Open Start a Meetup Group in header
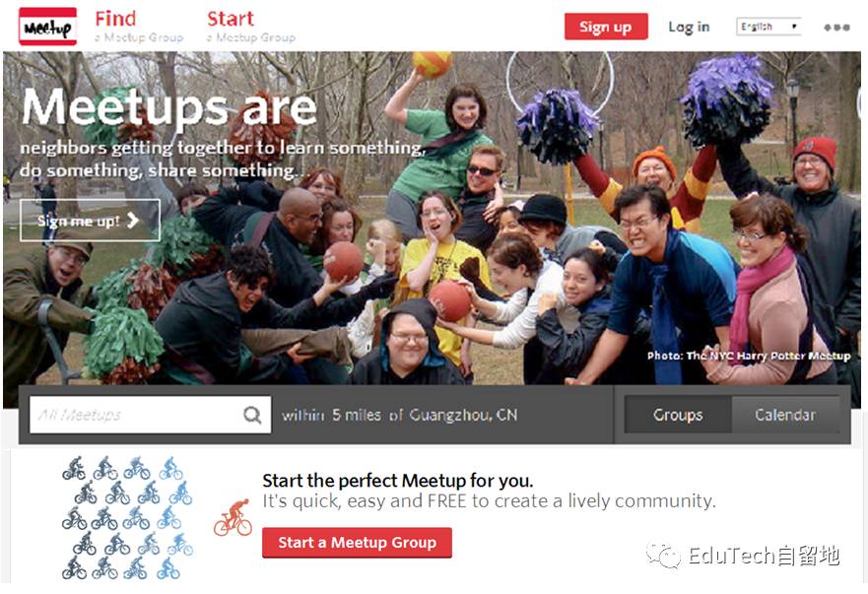 (251, 27)
